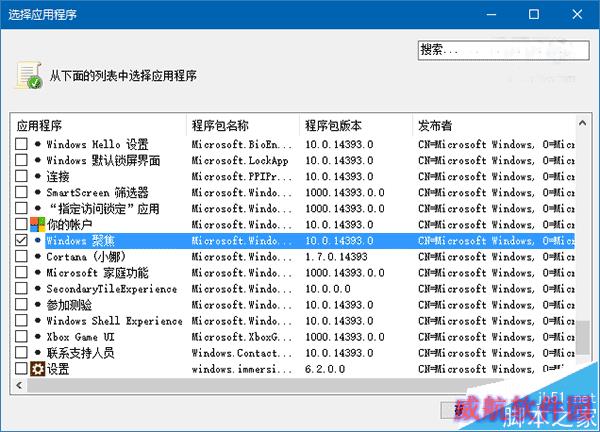Tick the 连接 app checkbox
Screen dimensions: 600x432
coord(21,176)
